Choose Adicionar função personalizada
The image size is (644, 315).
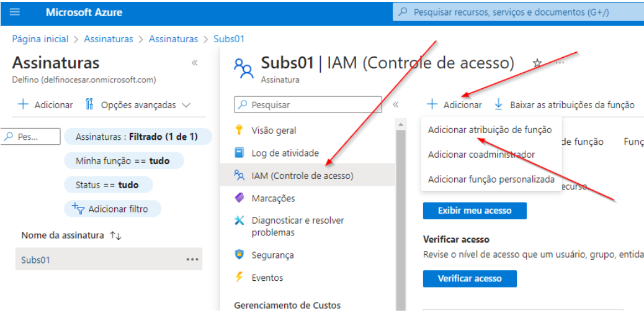click(x=491, y=180)
